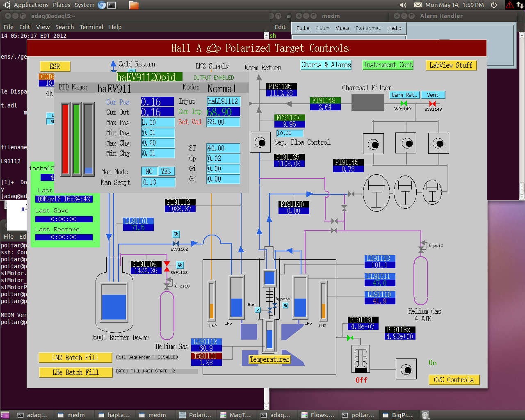Open System menu in top panel
Viewport: 525px width, 420px height.
click(x=84, y=5)
